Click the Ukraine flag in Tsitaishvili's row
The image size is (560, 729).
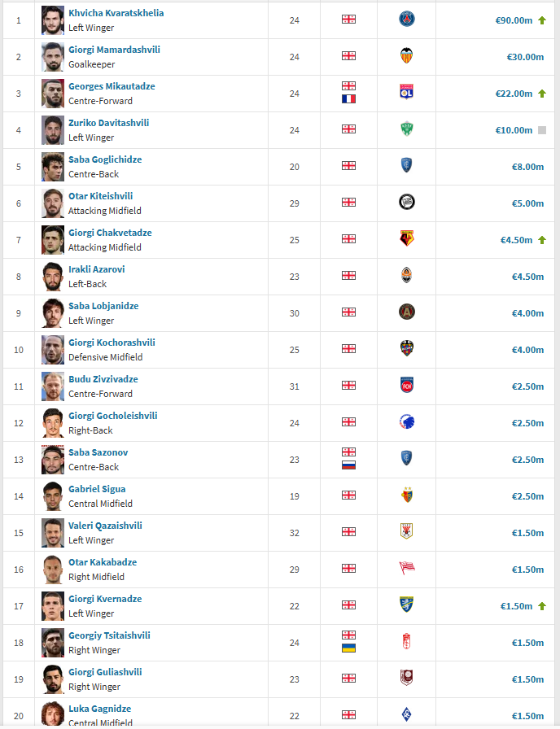[x=348, y=648]
